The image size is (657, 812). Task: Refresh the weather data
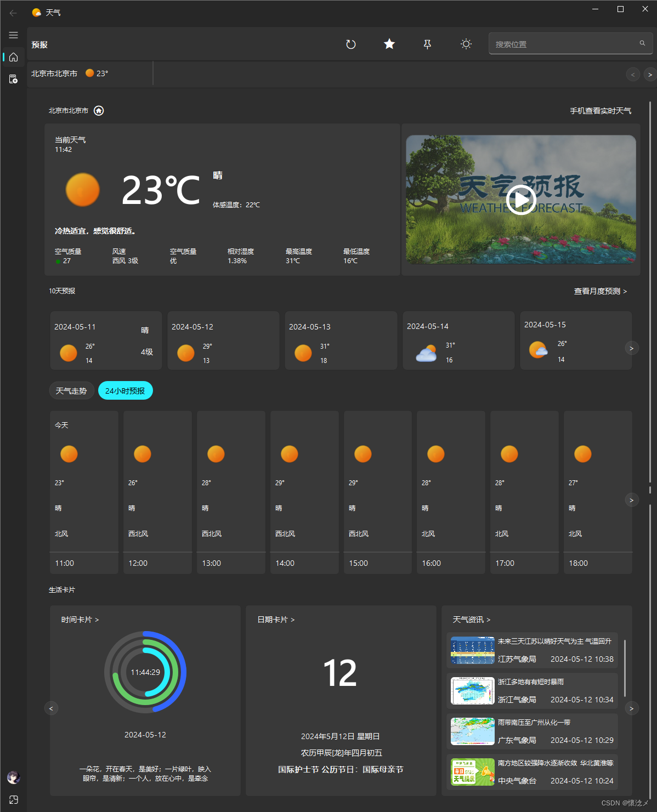click(351, 44)
